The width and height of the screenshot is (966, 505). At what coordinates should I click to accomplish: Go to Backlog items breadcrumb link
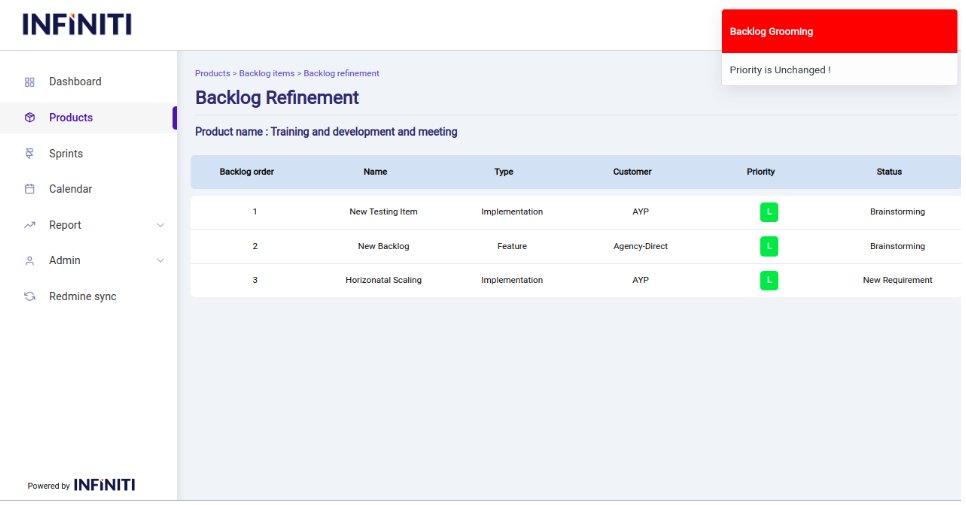coord(266,73)
